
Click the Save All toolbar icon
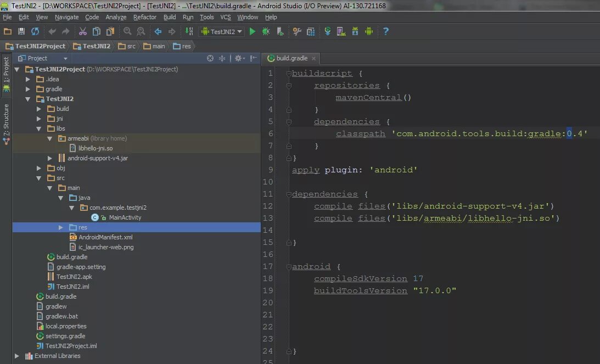click(21, 31)
